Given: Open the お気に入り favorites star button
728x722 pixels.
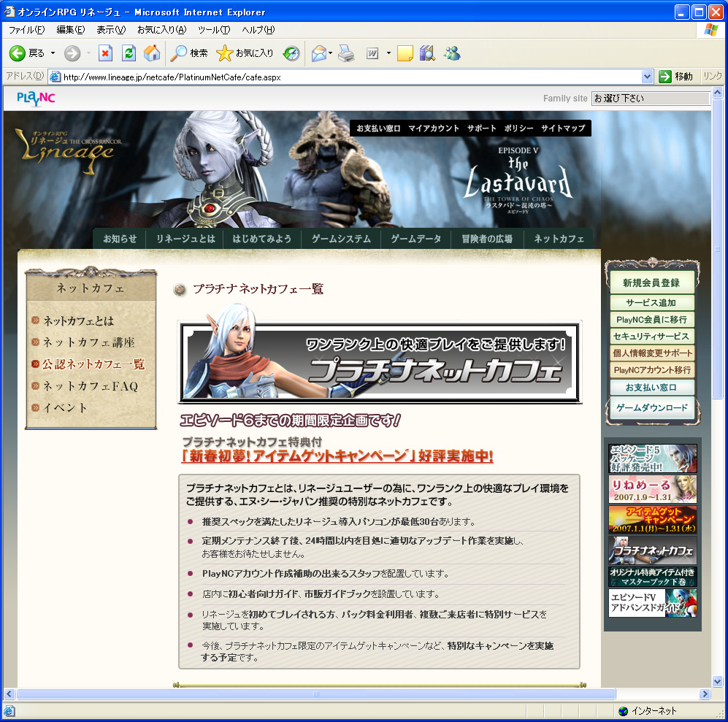Looking at the screenshot, I should pyautogui.click(x=245, y=53).
